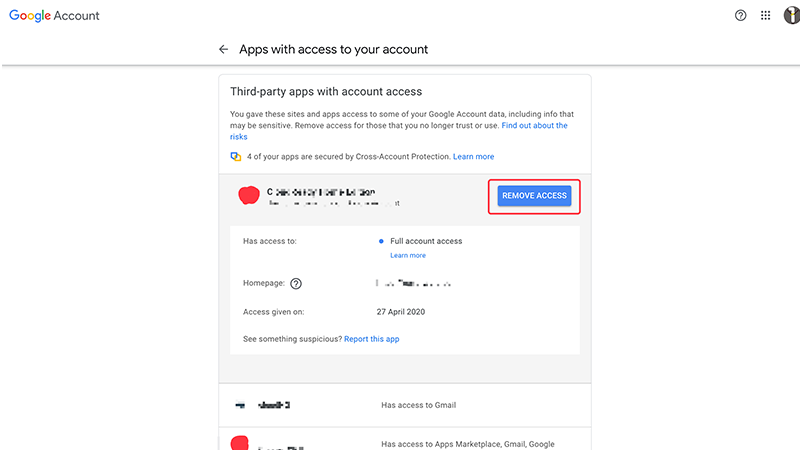
Task: Open the 'Find out about the risks' link
Action: coord(534,126)
